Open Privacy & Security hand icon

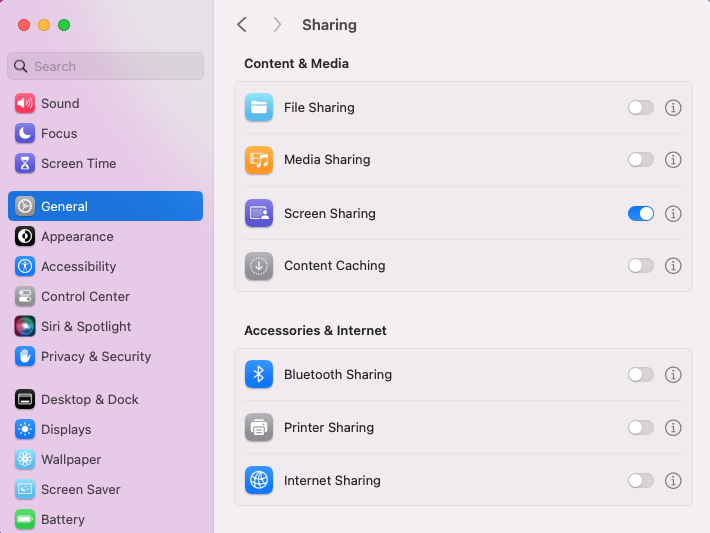tap(25, 356)
